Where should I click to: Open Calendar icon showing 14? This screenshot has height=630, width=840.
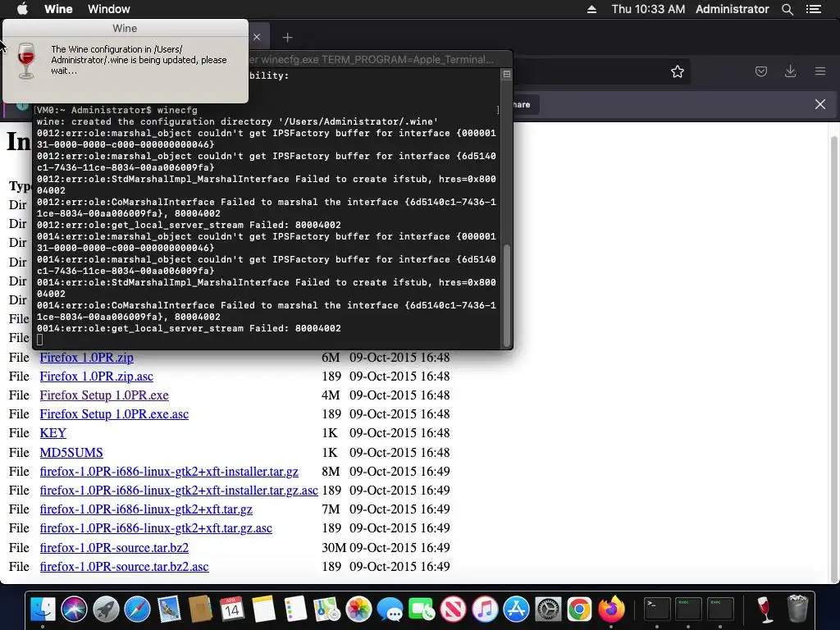(x=232, y=609)
